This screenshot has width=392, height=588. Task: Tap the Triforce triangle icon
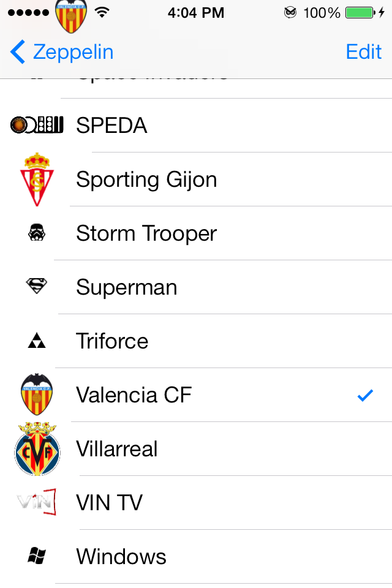[37, 341]
